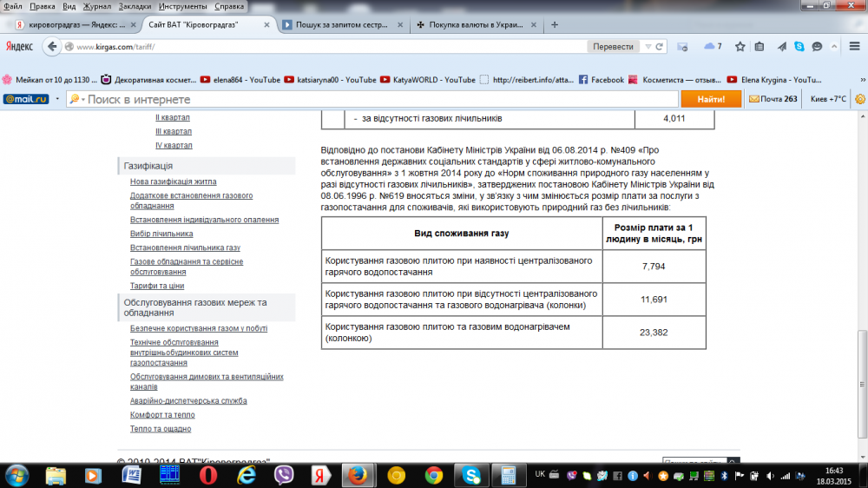Click the smiley chat icon in the toolbar
Image resolution: width=868 pixels, height=488 pixels.
pyautogui.click(x=817, y=47)
